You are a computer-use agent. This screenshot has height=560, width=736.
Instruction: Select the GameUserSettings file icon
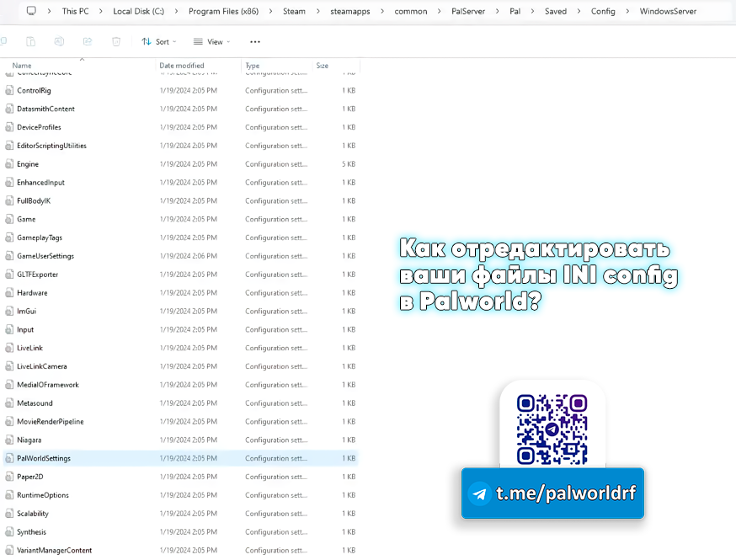point(9,256)
